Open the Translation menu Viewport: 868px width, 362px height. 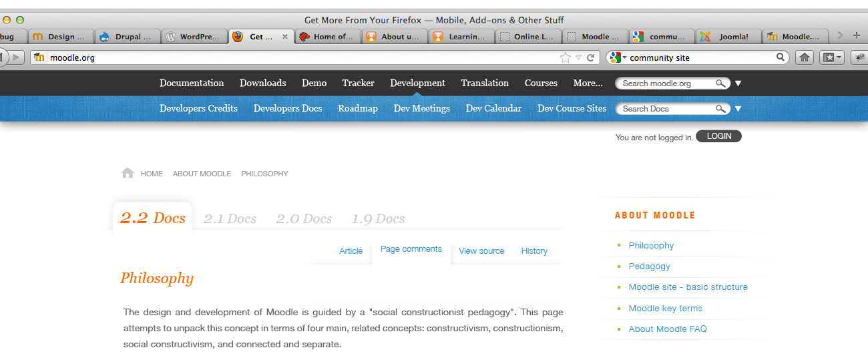tap(485, 83)
